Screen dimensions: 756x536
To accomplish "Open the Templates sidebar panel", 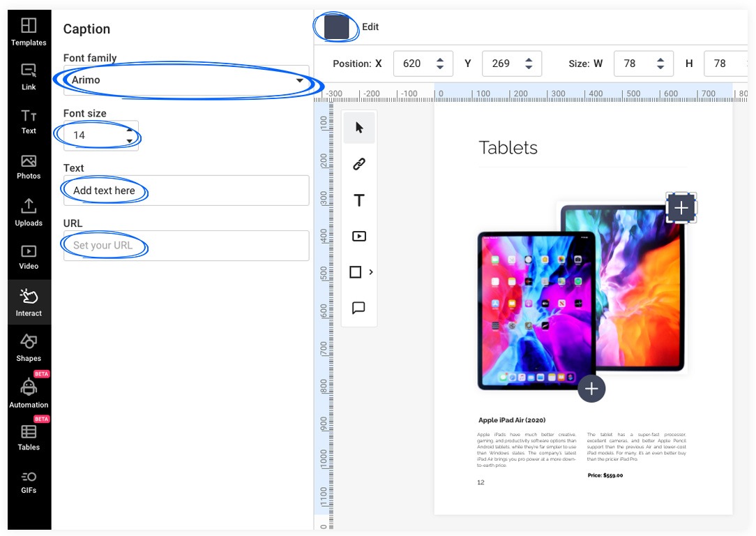I will pyautogui.click(x=29, y=32).
